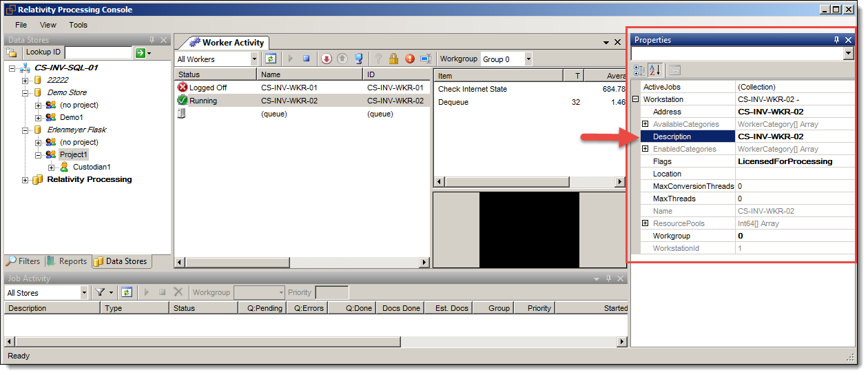Select the Categorized view icon in Properties

point(639,70)
